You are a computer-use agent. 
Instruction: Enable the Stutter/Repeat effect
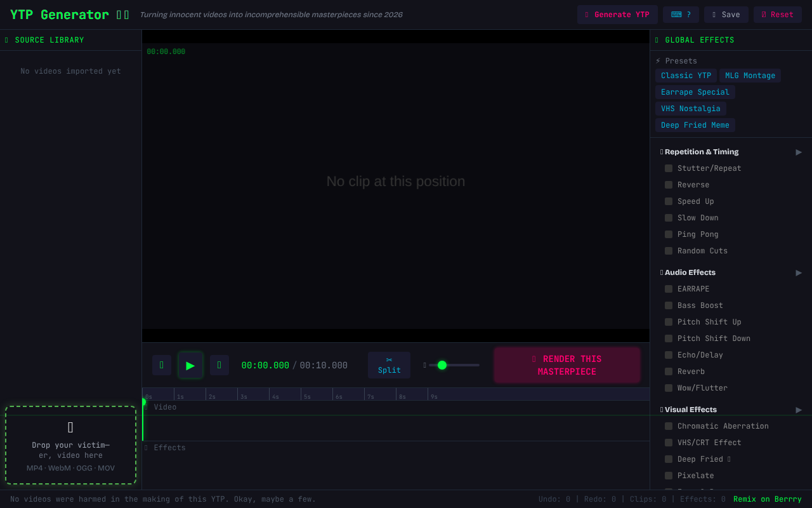pos(669,168)
